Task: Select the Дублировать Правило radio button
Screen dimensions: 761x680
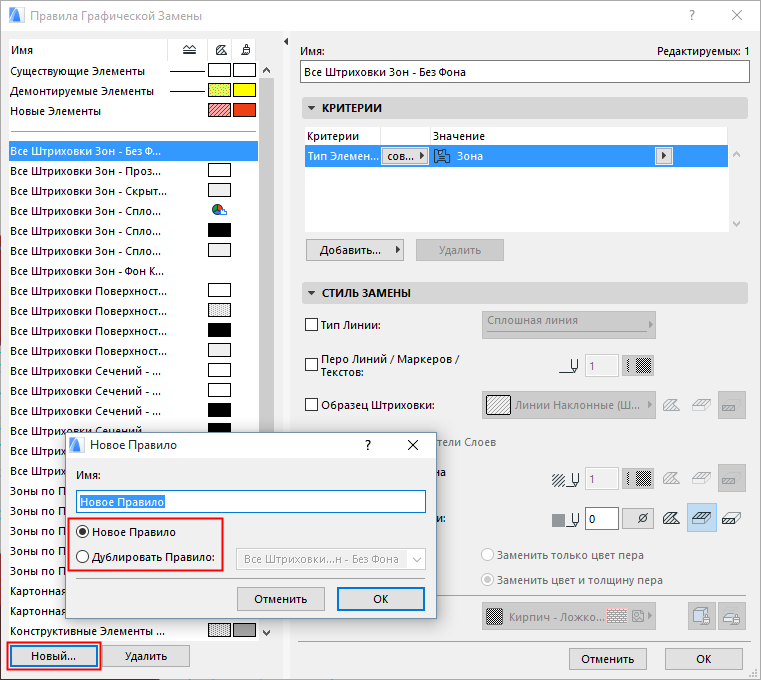Action: click(83, 557)
